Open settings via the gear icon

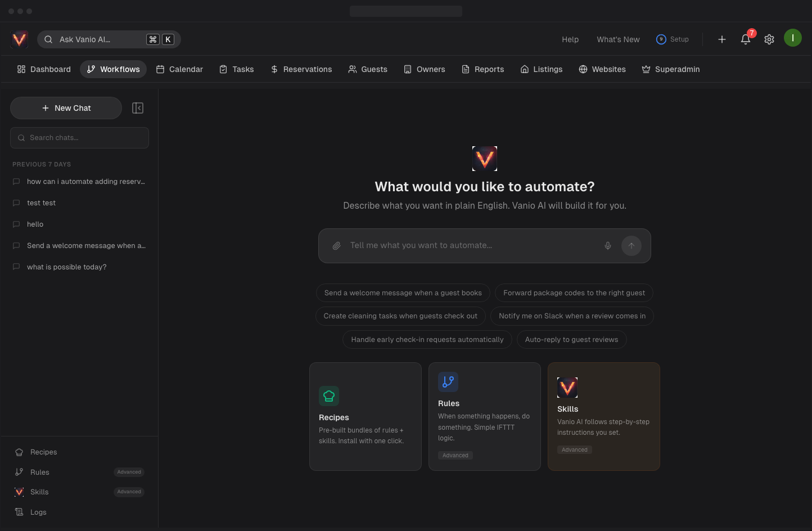coord(769,39)
